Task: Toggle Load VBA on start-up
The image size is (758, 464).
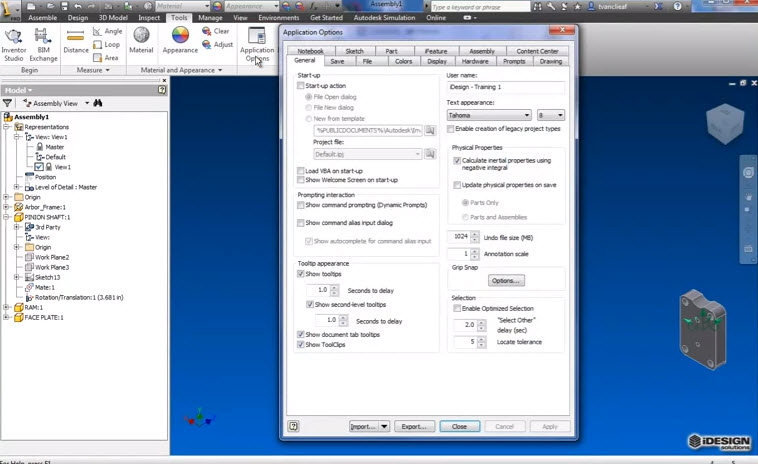Action: point(301,171)
